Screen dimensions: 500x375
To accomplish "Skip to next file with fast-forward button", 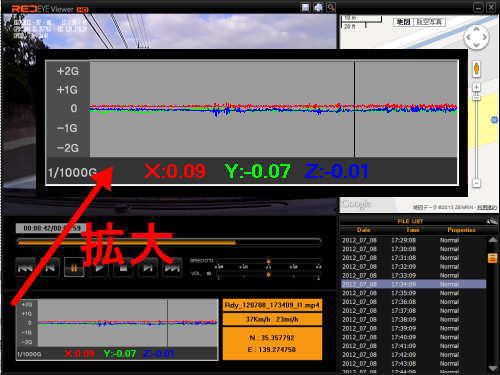I will 172,267.
